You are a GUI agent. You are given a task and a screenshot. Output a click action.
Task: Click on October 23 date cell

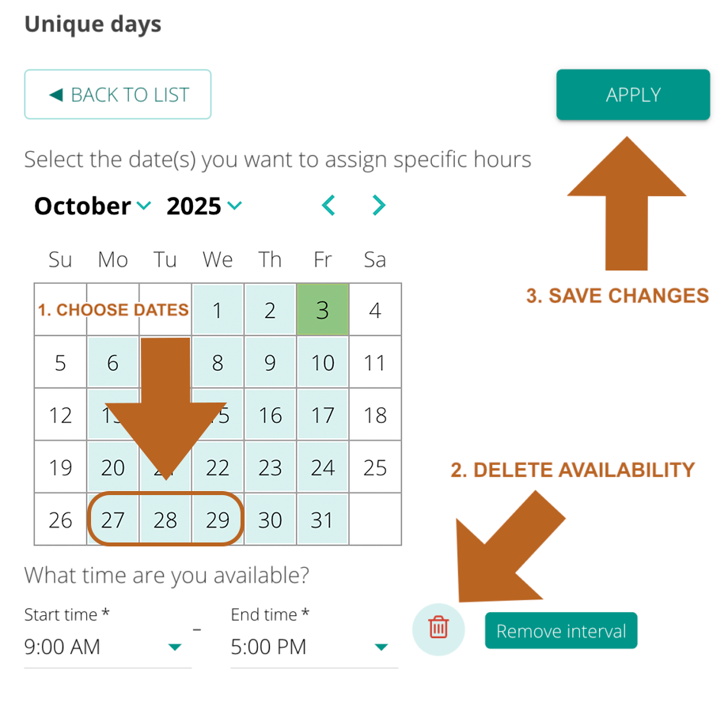click(270, 468)
